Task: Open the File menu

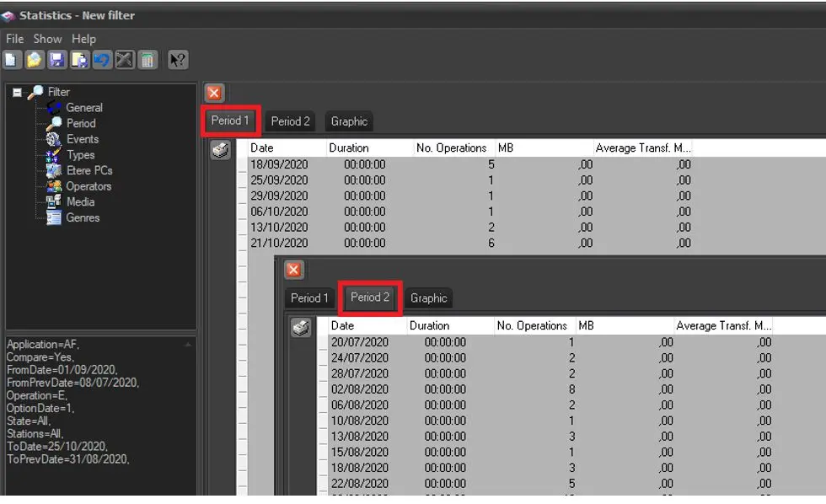Action: 14,39
